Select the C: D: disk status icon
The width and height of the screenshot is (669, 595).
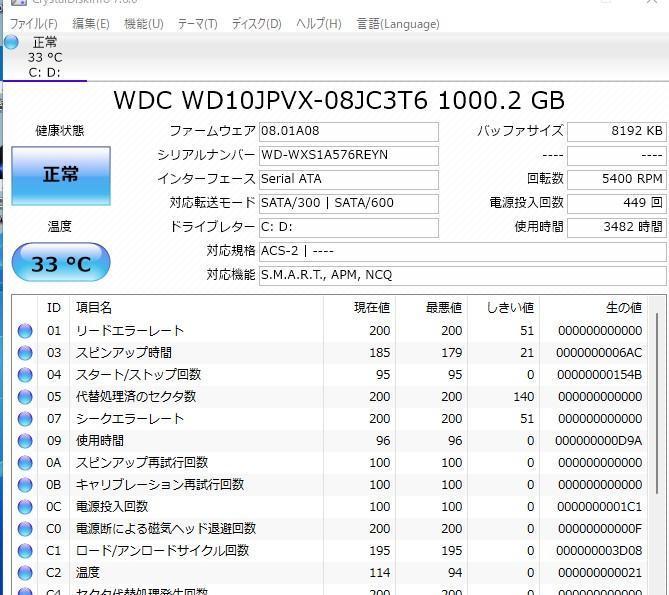tap(12, 42)
